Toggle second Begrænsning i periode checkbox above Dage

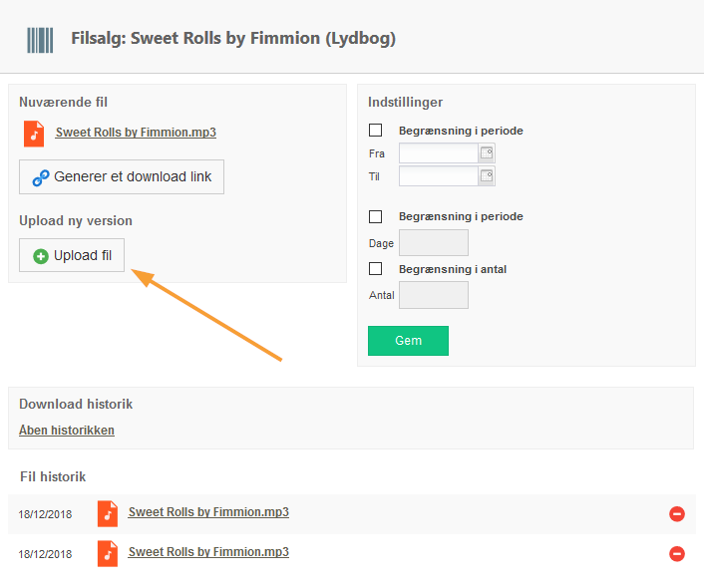click(x=375, y=216)
